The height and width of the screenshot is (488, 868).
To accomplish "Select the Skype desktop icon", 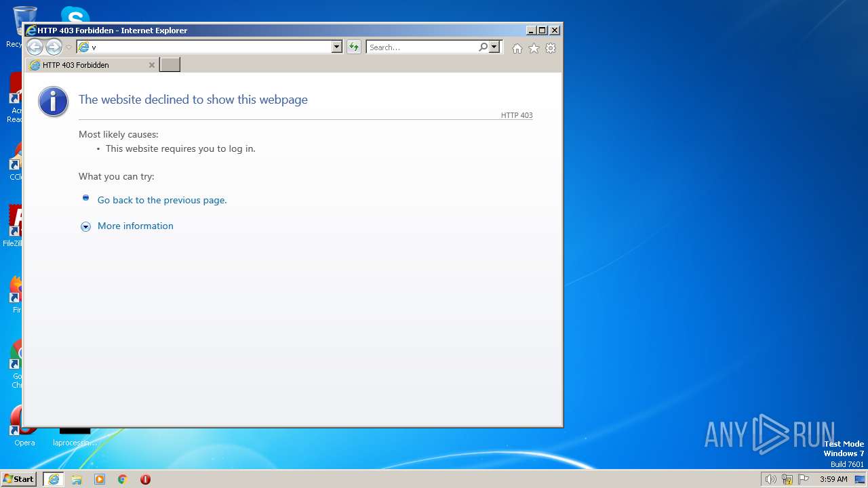I will 75,14.
